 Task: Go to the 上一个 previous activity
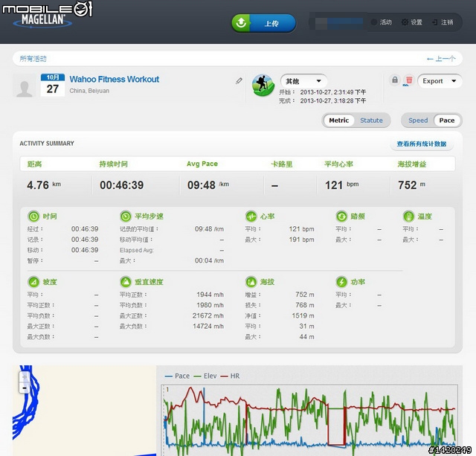[x=441, y=59]
